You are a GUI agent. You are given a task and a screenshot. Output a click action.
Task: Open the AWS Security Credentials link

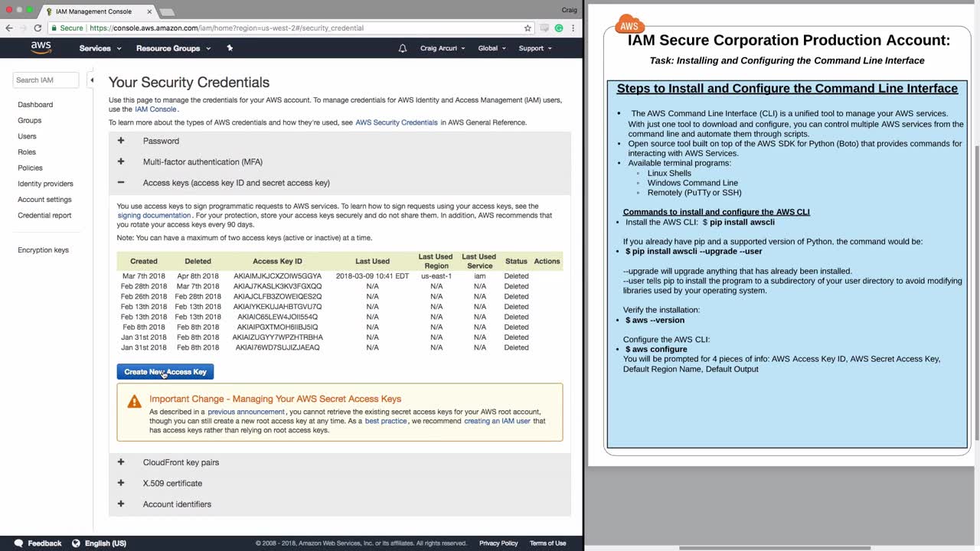point(397,122)
